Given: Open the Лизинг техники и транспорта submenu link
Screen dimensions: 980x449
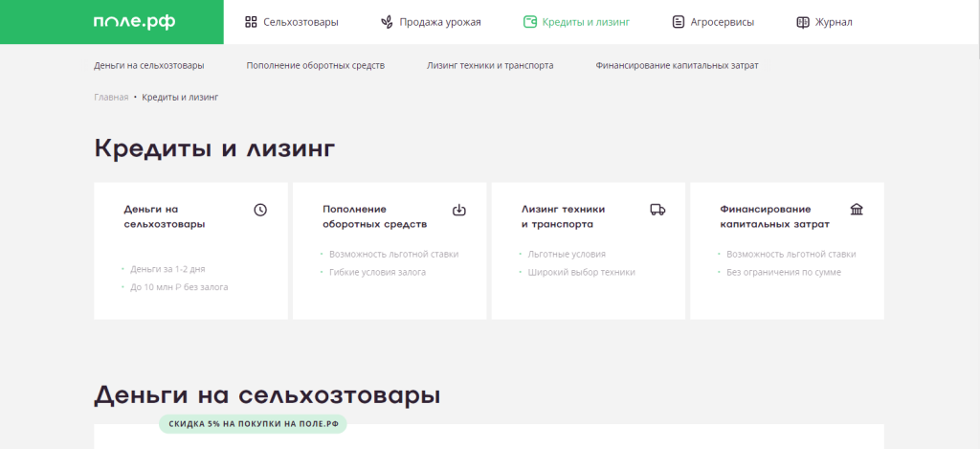Looking at the screenshot, I should point(490,66).
